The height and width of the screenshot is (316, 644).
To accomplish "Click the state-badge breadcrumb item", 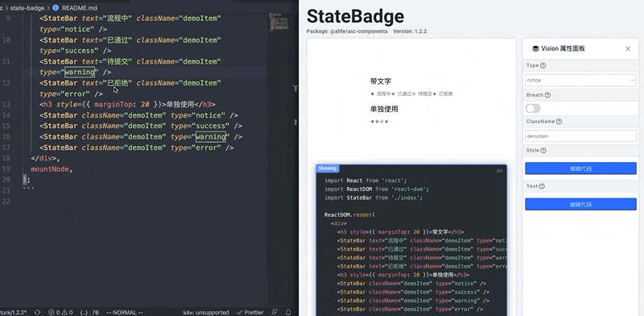I will [x=27, y=8].
